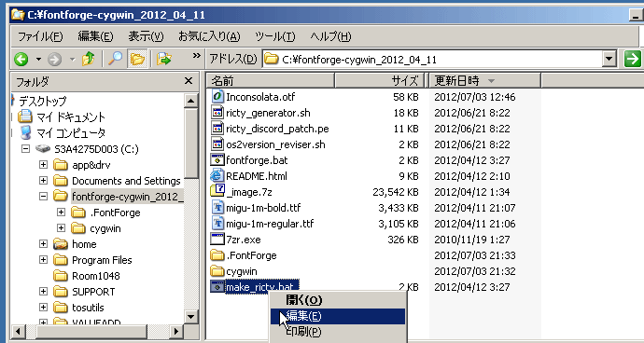Click the Forward navigation arrow icon
644x343 pixels.
(x=54, y=60)
